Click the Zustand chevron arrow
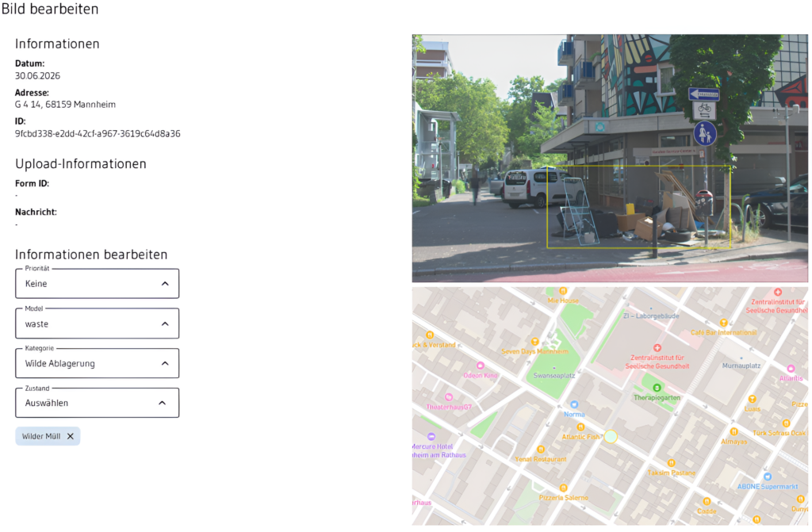 click(x=162, y=403)
